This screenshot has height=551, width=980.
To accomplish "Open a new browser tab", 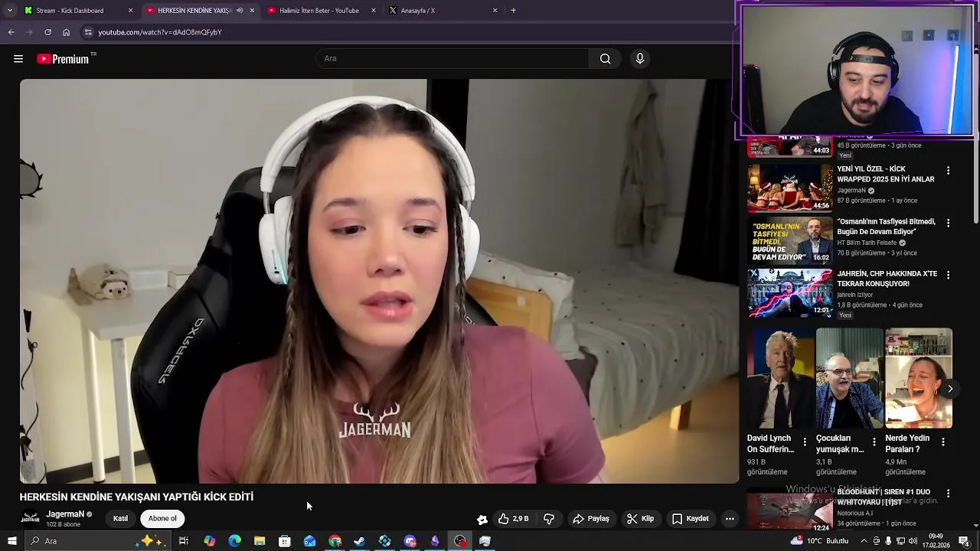I will [513, 11].
